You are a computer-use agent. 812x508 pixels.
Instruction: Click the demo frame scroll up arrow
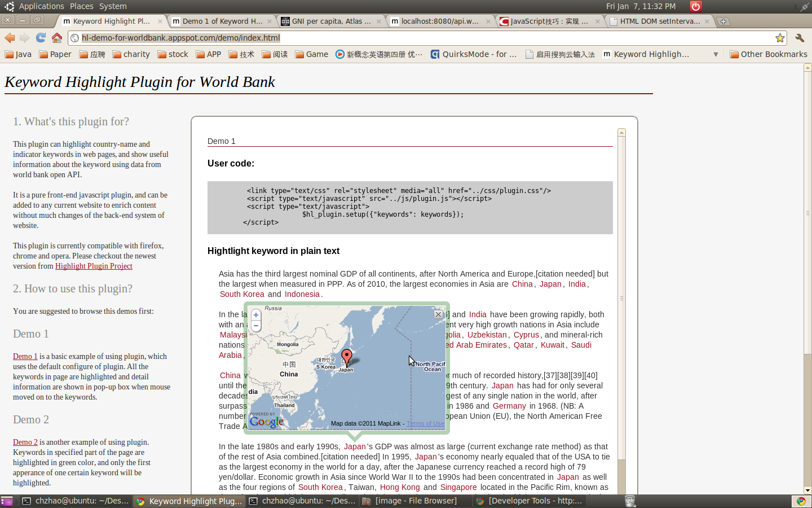[x=621, y=133]
